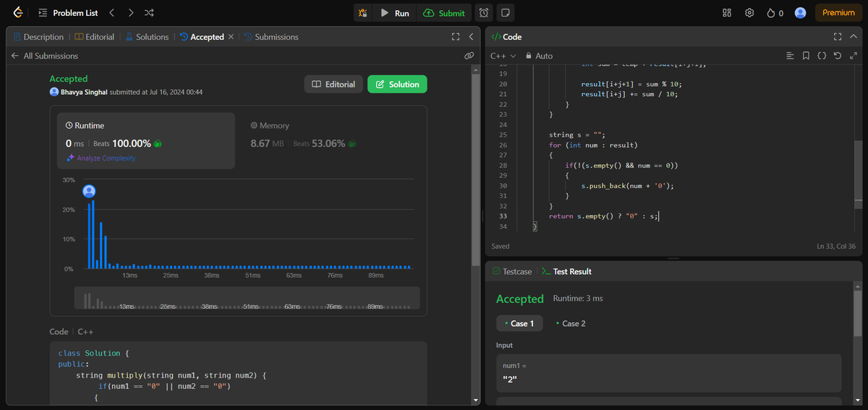Open the C++ language dropdown
Viewport: 868px width, 410px height.
(503, 56)
